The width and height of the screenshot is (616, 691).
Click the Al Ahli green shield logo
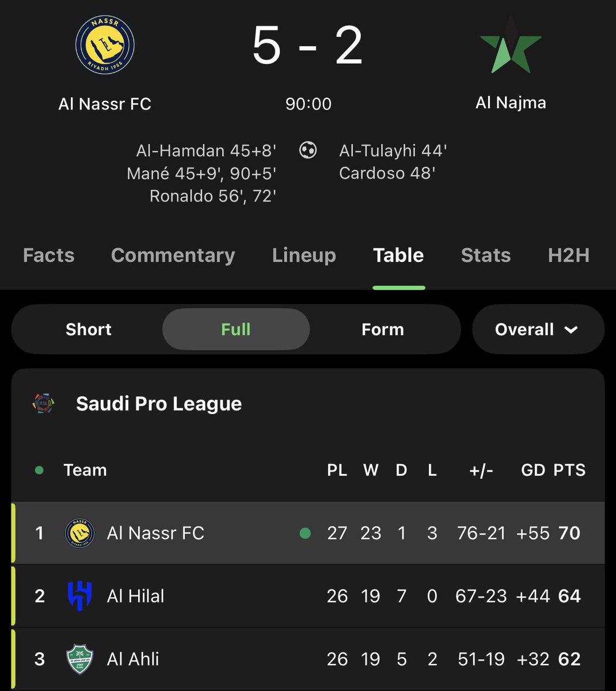(79, 659)
